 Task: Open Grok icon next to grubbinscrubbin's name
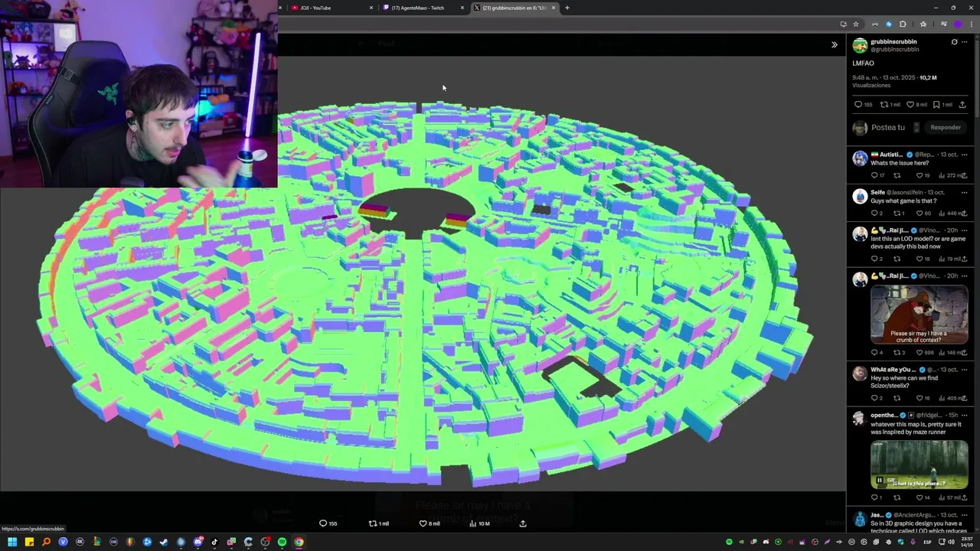[954, 42]
